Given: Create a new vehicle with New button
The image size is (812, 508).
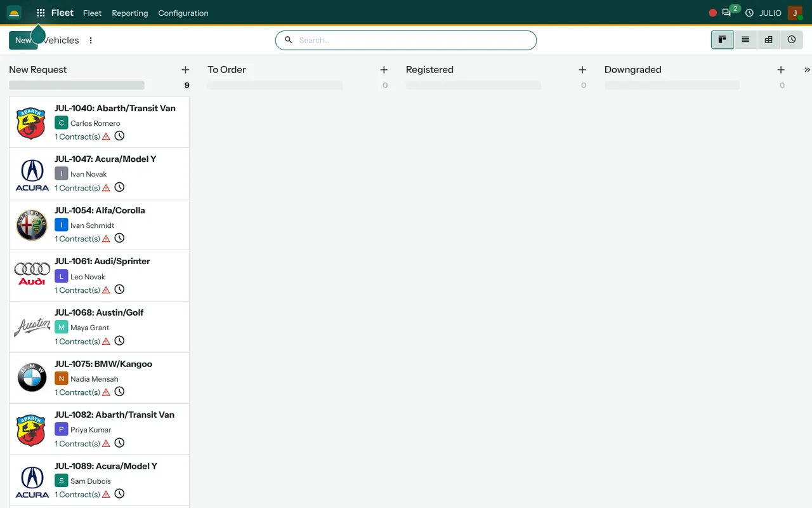Looking at the screenshot, I should (x=23, y=40).
